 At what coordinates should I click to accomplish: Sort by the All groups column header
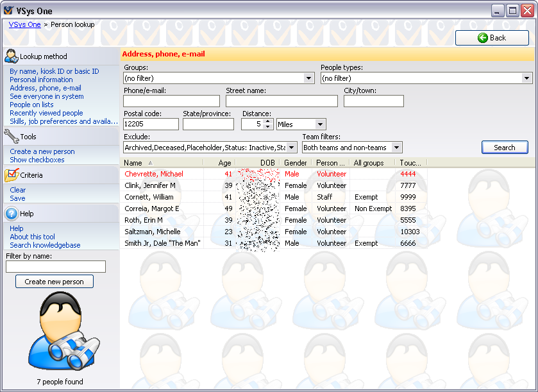(x=372, y=163)
